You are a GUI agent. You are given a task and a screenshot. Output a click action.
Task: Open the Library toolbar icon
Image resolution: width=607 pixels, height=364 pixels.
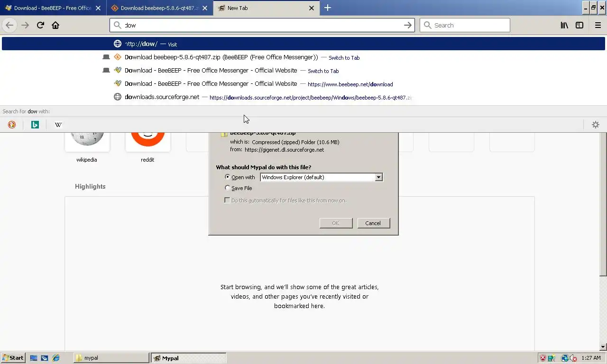click(x=564, y=25)
